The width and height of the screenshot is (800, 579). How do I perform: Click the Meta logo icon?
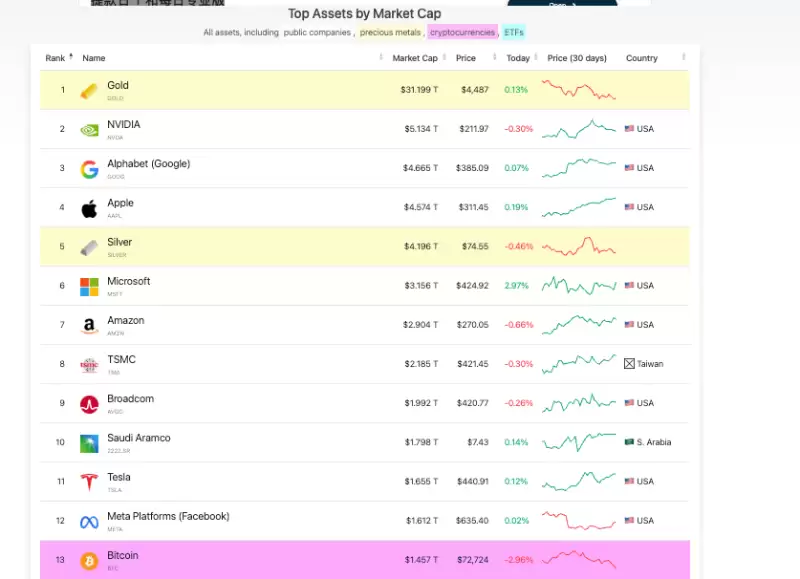89,522
